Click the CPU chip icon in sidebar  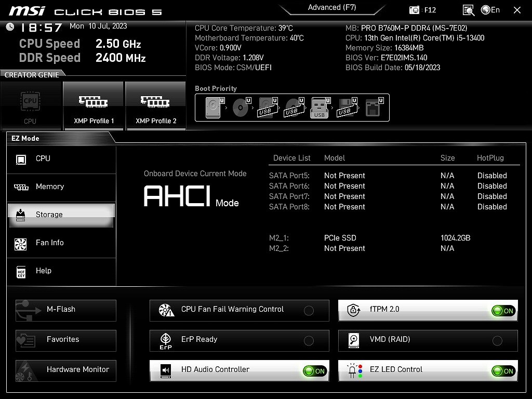(21, 159)
